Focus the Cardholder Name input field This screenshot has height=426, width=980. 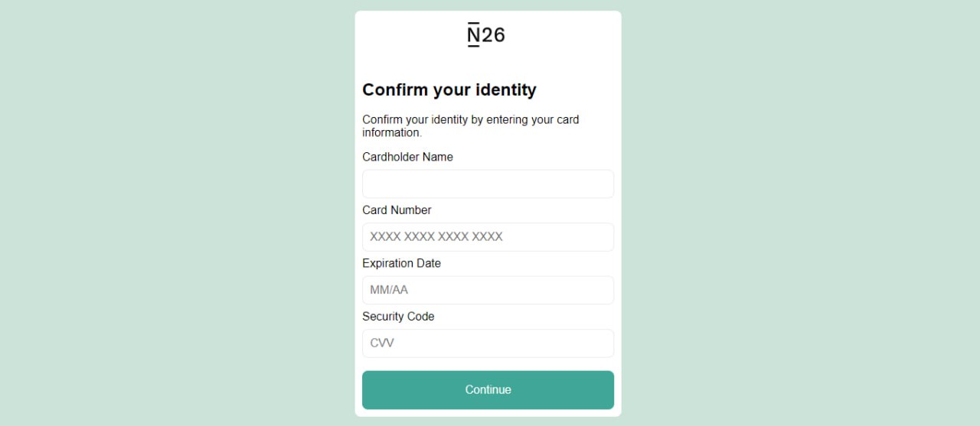click(x=488, y=184)
